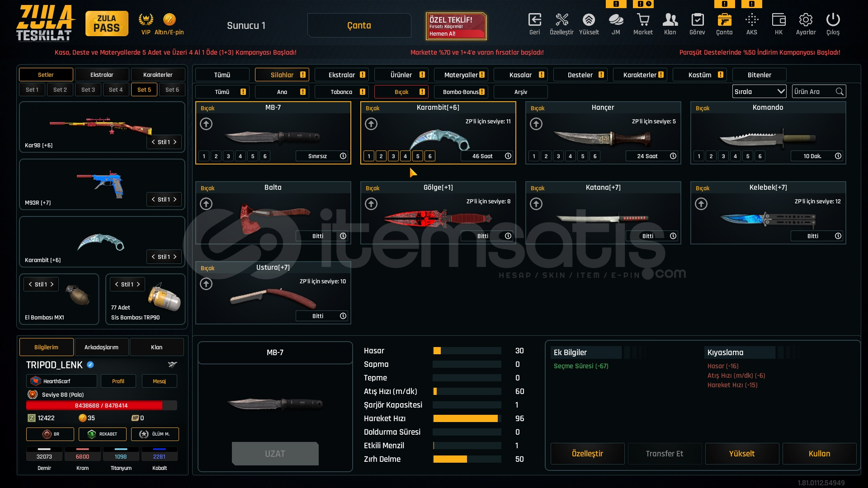
Task: Click the Ürün Ara search field
Action: tap(814, 91)
